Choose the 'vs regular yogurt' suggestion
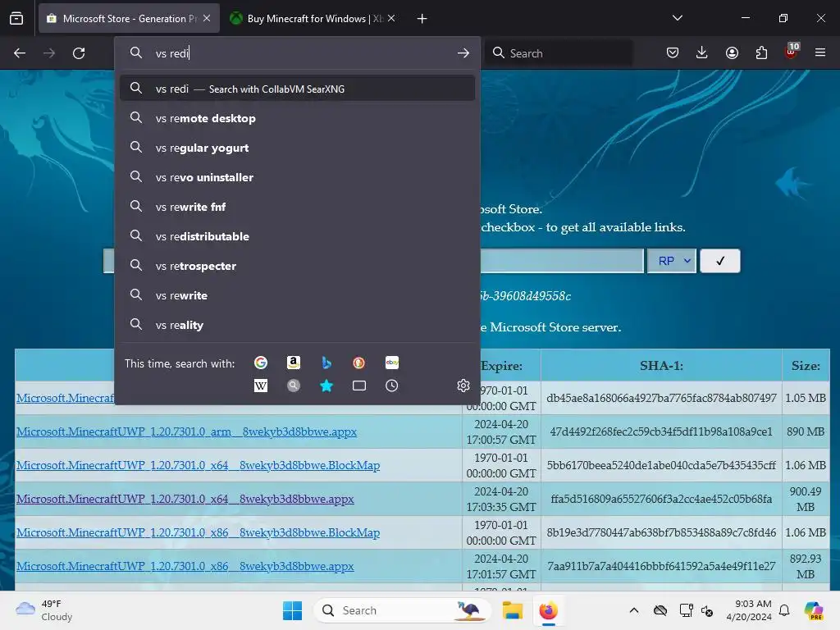The width and height of the screenshot is (840, 630). (x=297, y=148)
